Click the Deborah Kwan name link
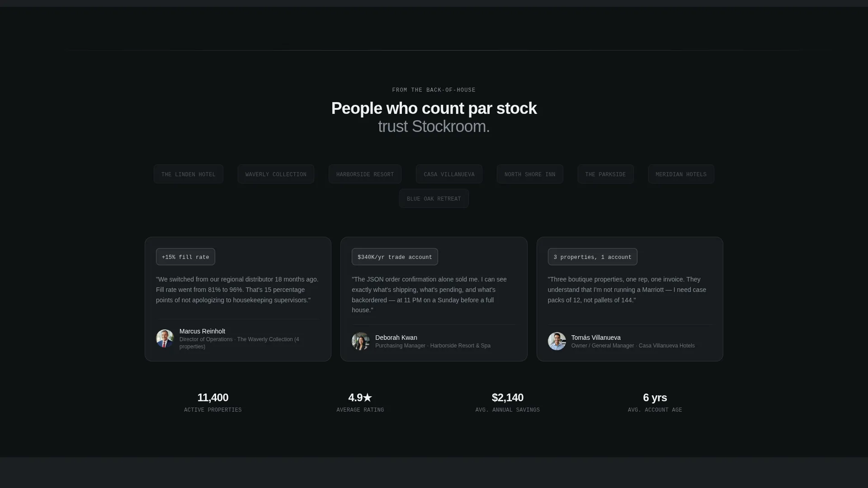Screen dimensions: 868x488 click(396, 338)
